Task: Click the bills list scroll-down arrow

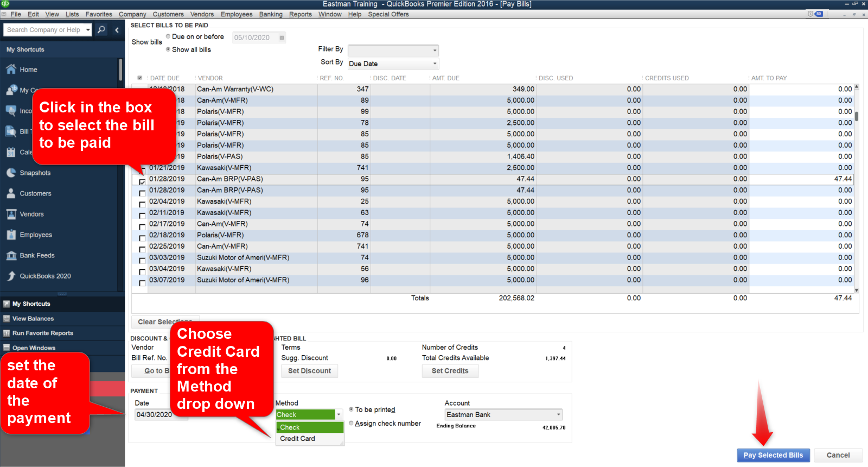Action: 857,291
